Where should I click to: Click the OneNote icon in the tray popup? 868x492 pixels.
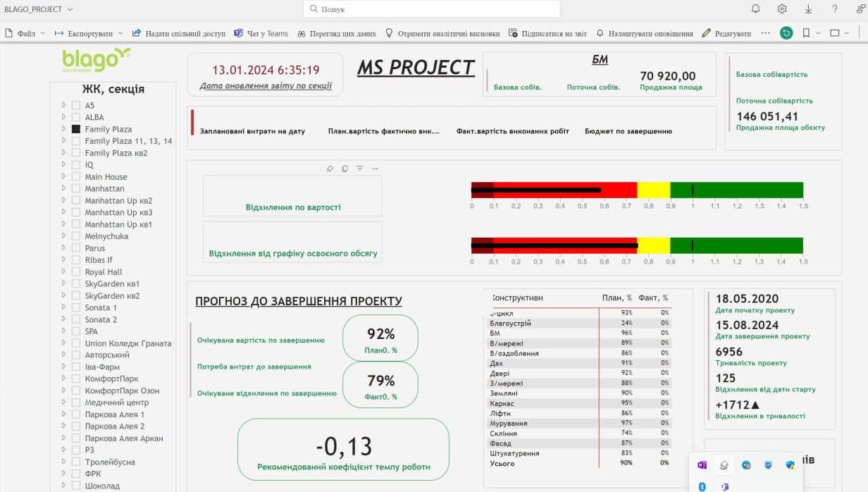point(702,465)
